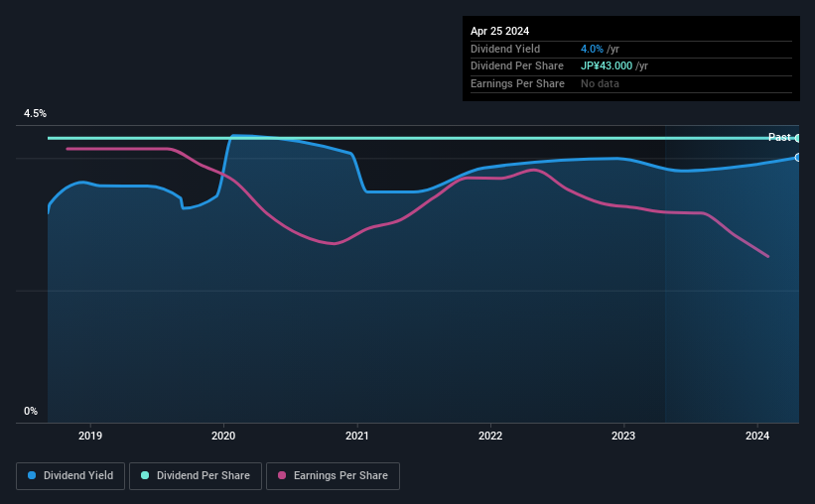The image size is (815, 504).
Task: Click the 2022 x-axis label
Action: pyautogui.click(x=490, y=436)
